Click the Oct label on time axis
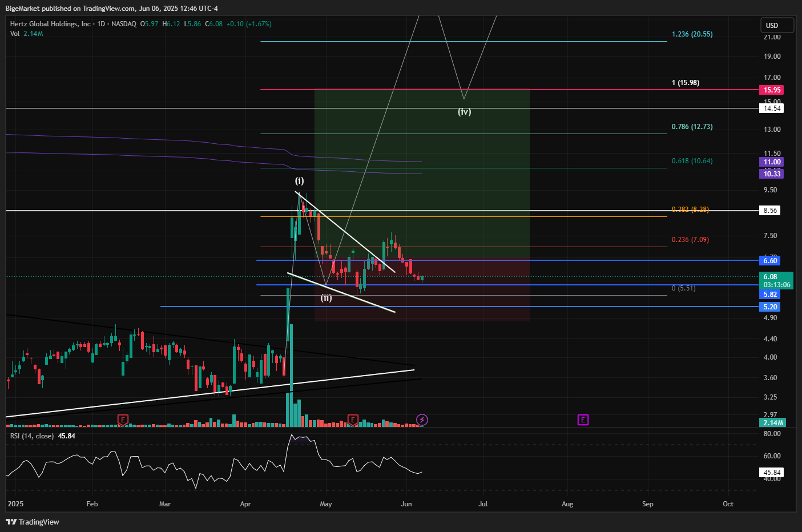This screenshot has height=532, width=802. [x=728, y=504]
